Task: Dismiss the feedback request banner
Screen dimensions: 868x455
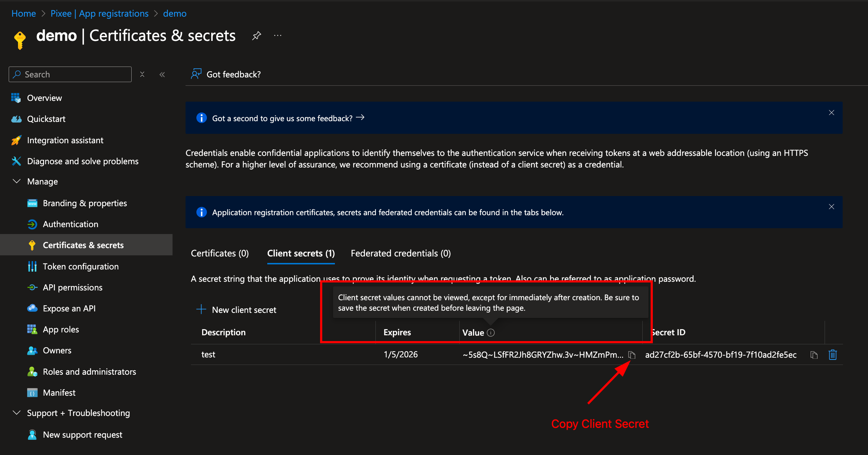Action: [x=831, y=112]
